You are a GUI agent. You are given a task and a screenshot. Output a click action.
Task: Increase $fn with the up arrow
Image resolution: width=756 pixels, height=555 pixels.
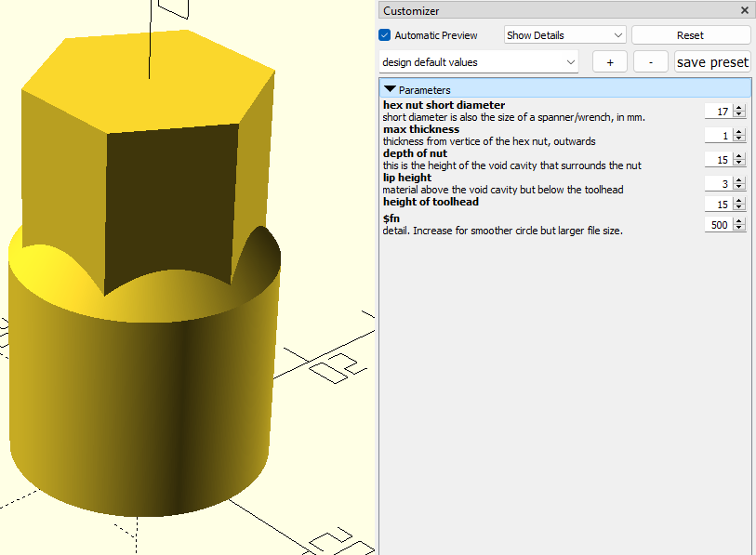coord(738,221)
